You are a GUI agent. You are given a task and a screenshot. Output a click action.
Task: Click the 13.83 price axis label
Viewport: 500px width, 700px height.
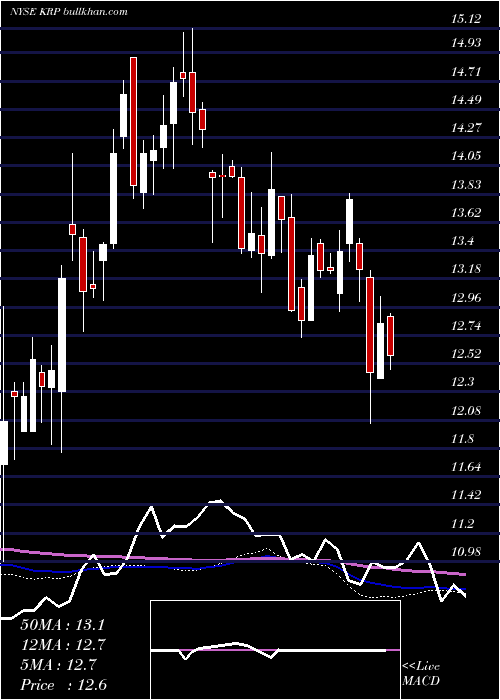click(467, 184)
